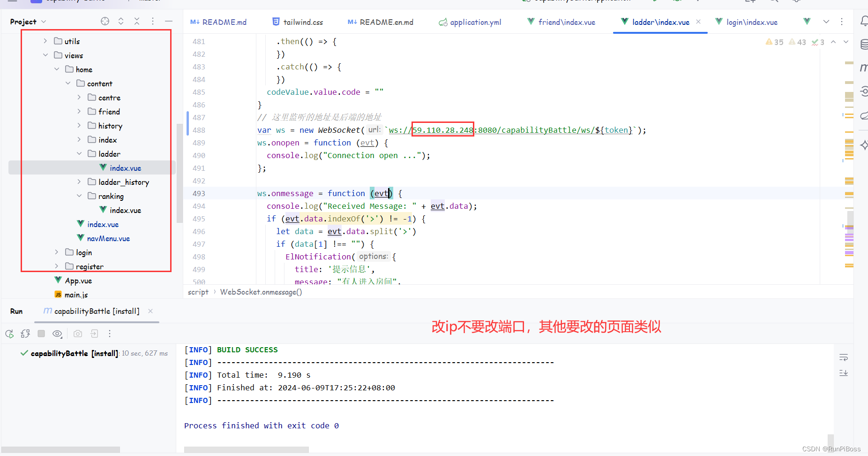
Task: Close the capabilityBattle [install] run tab
Action: pos(150,311)
